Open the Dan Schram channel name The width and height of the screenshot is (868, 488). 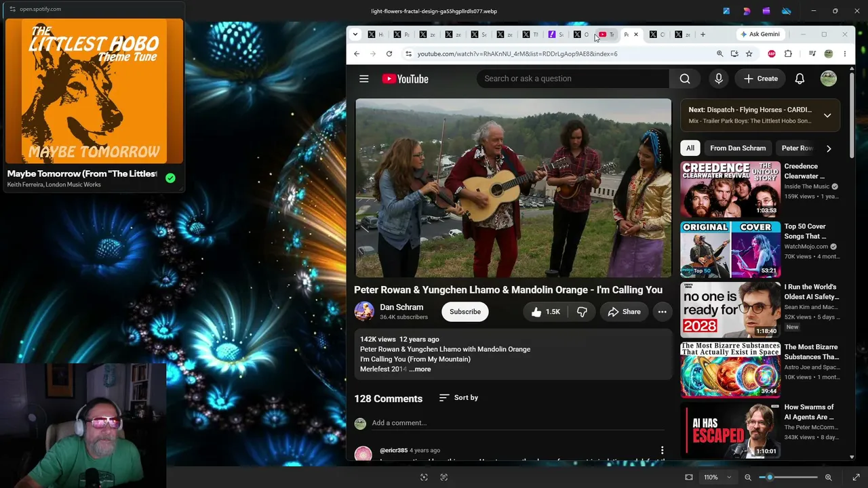tap(401, 307)
